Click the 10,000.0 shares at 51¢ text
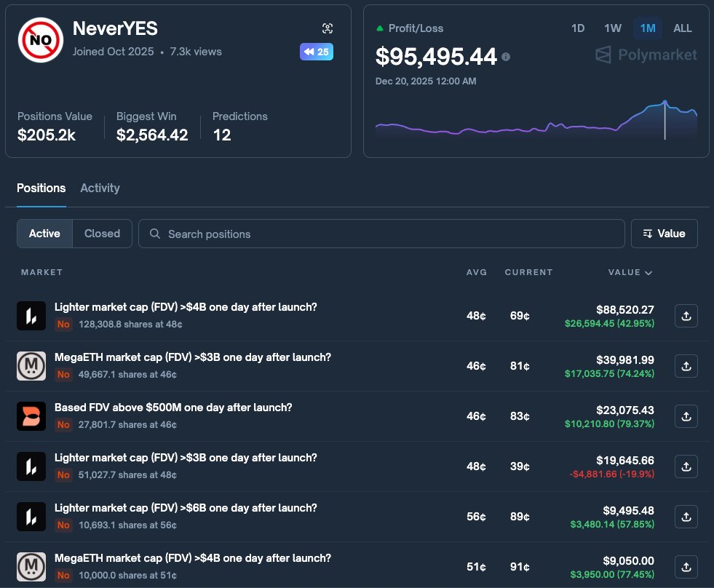The image size is (714, 588). [127, 575]
